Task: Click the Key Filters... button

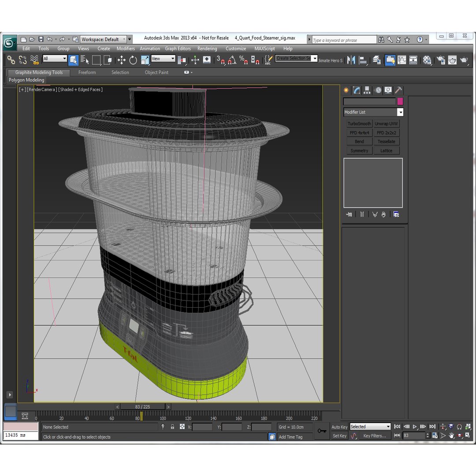Action: click(x=374, y=435)
